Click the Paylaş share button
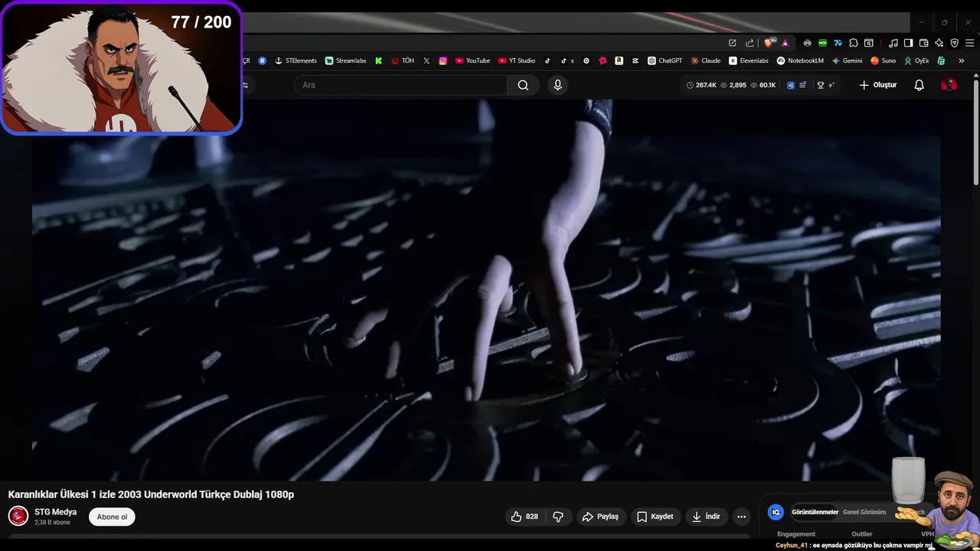Screen dimensions: 980x551 tap(600, 517)
